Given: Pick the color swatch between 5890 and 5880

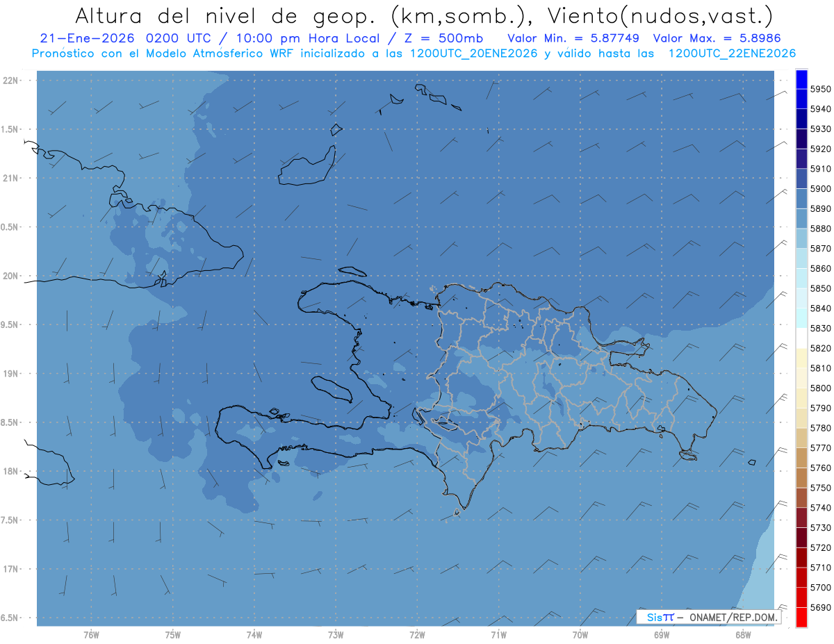Looking at the screenshot, I should click(x=801, y=219).
